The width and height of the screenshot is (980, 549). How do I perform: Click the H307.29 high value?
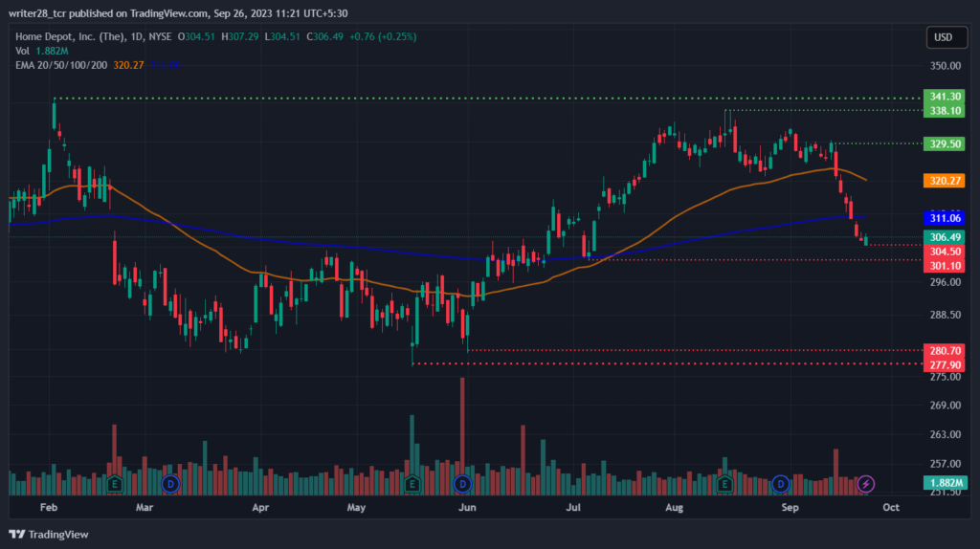coord(240,37)
